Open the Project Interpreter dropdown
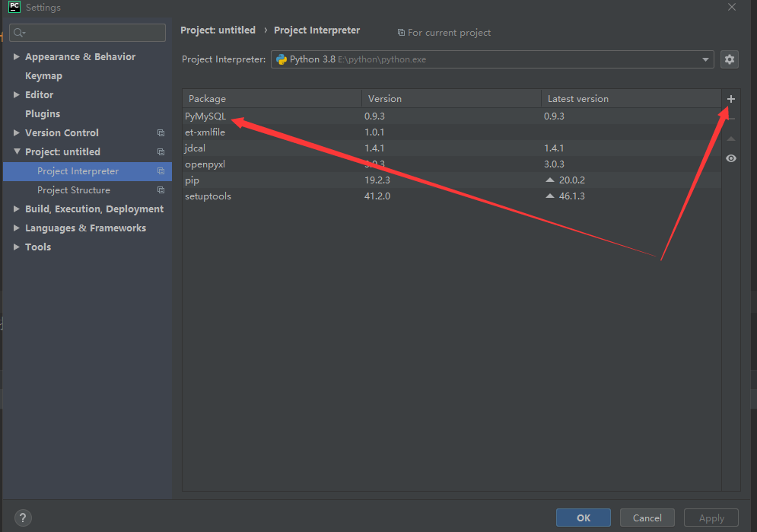The width and height of the screenshot is (757, 532). tap(705, 59)
